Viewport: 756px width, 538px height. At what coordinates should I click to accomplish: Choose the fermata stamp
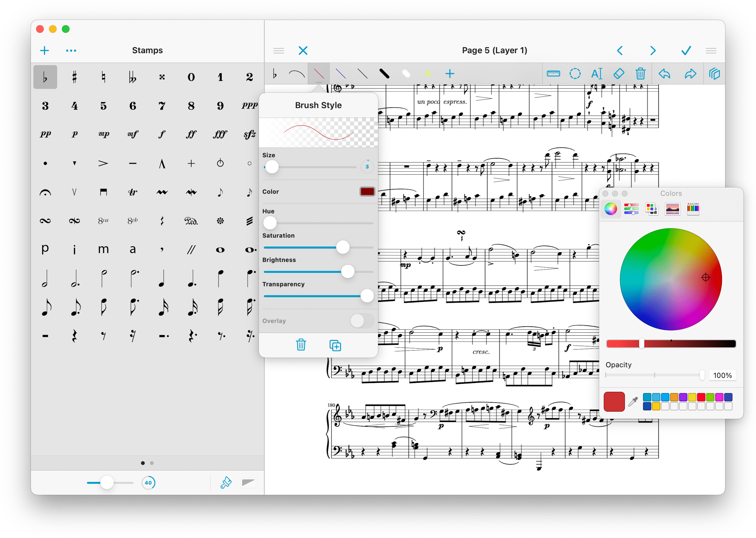coord(45,192)
